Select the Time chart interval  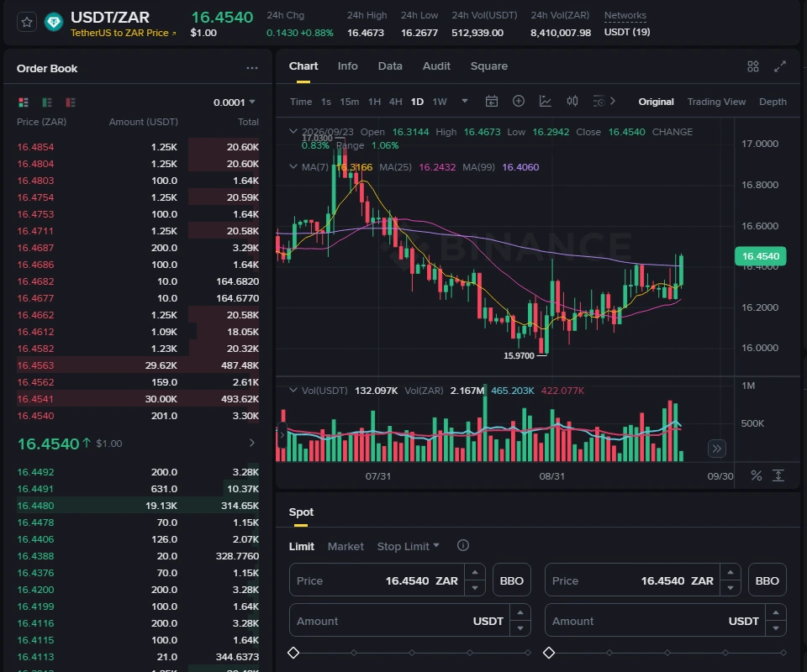pos(301,102)
